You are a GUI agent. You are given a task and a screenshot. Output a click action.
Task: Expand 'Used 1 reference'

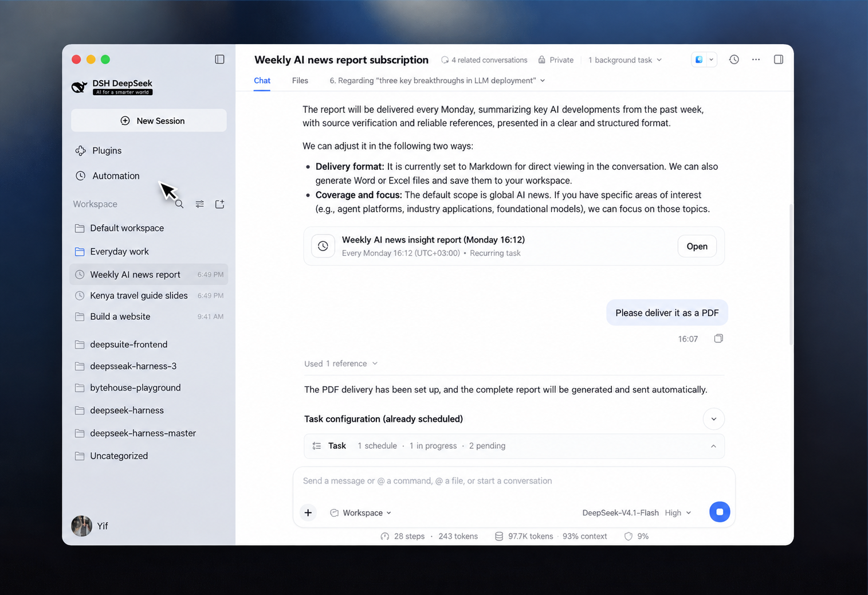coord(341,364)
